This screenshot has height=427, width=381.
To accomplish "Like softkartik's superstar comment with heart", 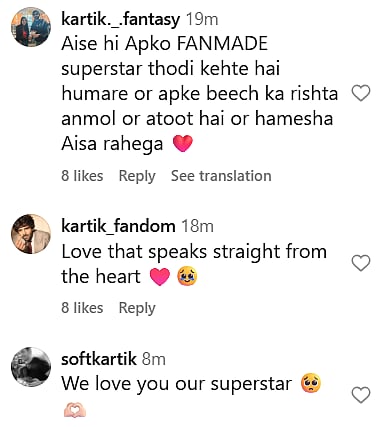I will pyautogui.click(x=361, y=395).
